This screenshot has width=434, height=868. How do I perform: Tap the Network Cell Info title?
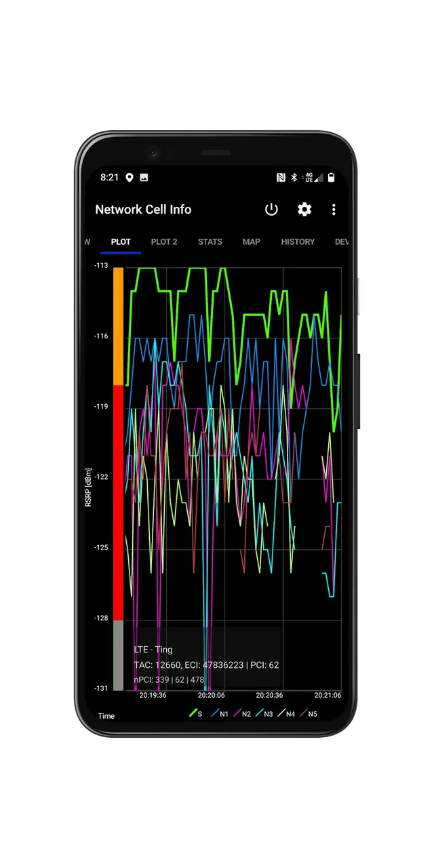tap(143, 210)
